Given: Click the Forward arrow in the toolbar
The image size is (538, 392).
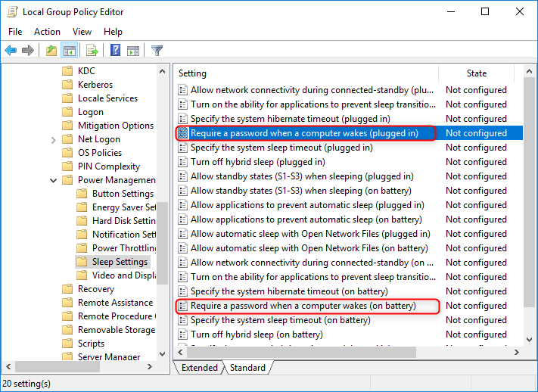Looking at the screenshot, I should click(28, 51).
